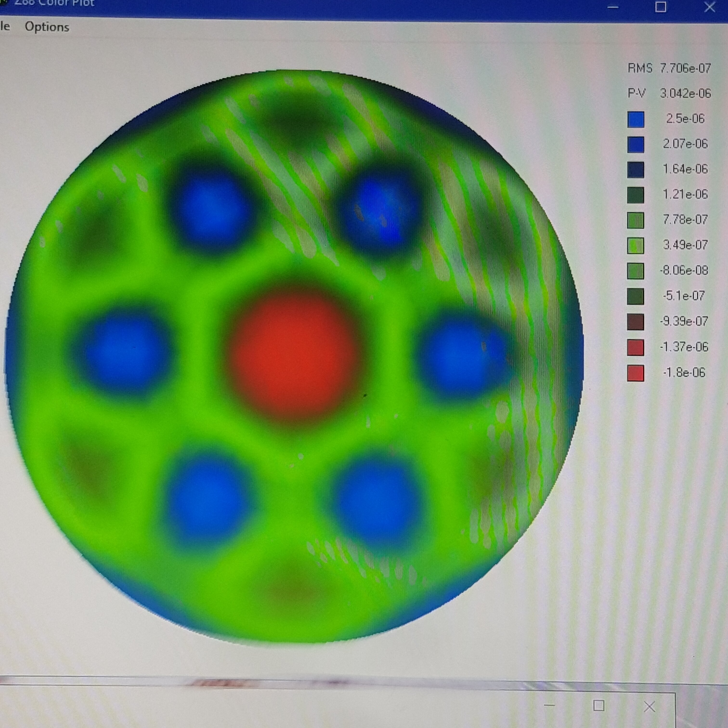
Task: Click the P-V 3.042e-06 value
Action: click(685, 93)
